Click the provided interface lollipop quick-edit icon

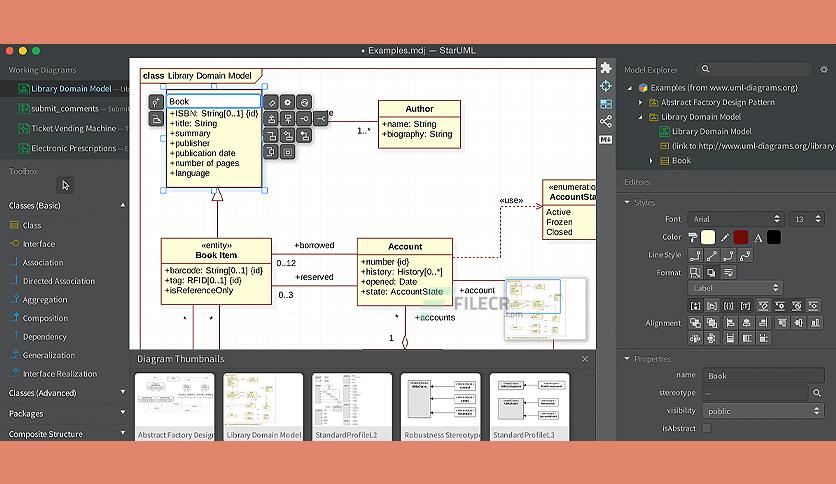coord(304,119)
